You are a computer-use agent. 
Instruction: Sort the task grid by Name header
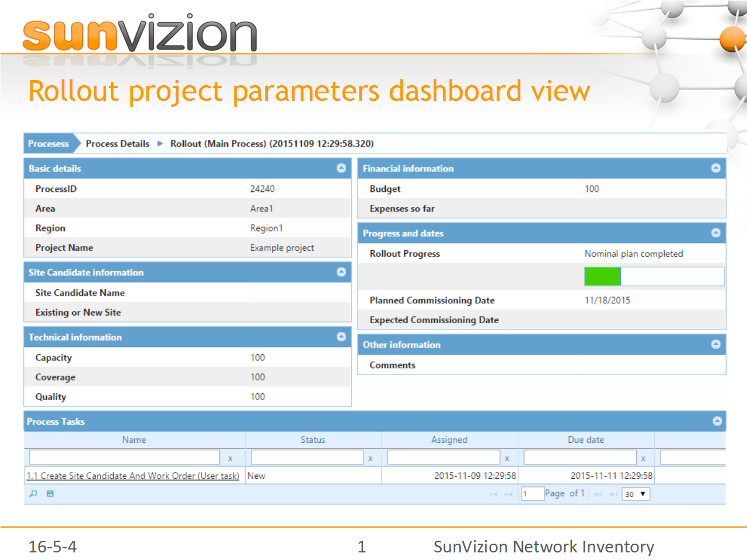pyautogui.click(x=134, y=440)
